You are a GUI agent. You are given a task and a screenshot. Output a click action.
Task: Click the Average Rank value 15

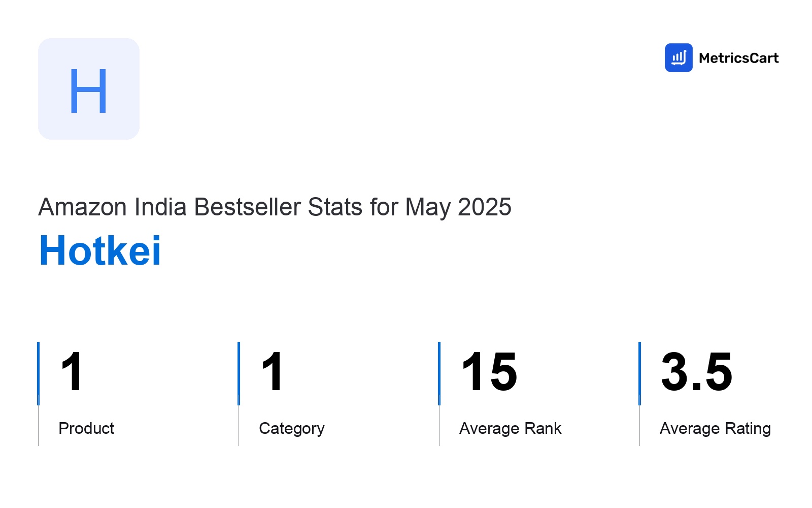(x=489, y=372)
